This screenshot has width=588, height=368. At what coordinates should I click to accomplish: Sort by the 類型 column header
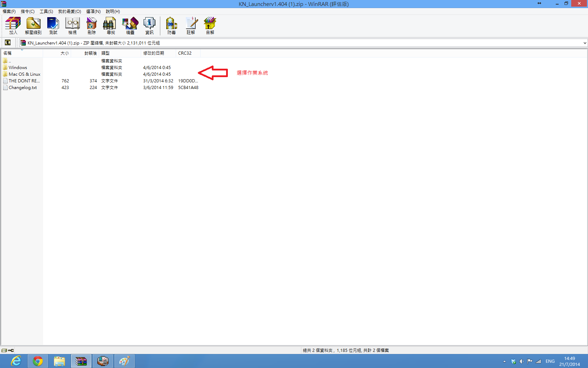coord(120,53)
